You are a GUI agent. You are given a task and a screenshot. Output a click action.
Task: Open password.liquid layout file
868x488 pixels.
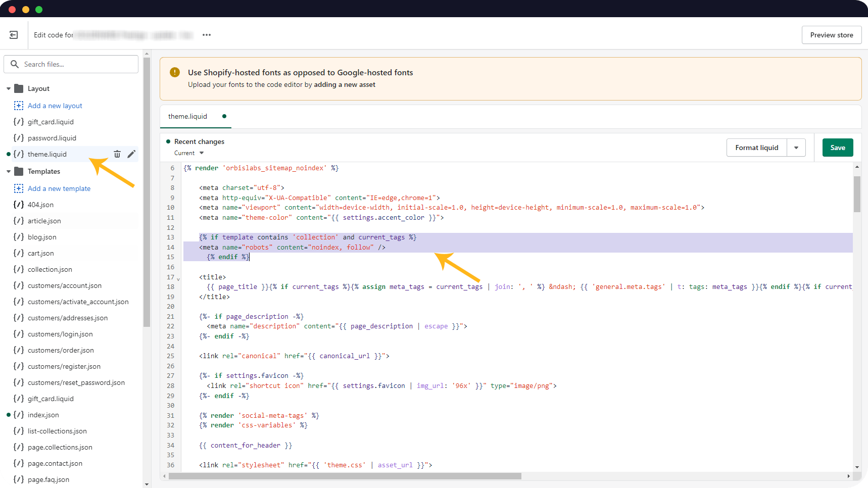pyautogui.click(x=52, y=138)
